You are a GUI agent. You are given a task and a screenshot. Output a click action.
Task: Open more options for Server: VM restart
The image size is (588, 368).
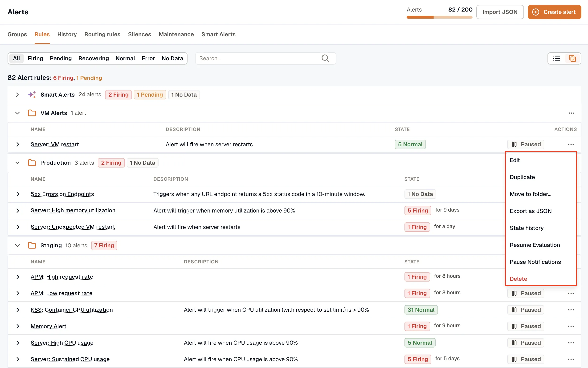click(571, 144)
